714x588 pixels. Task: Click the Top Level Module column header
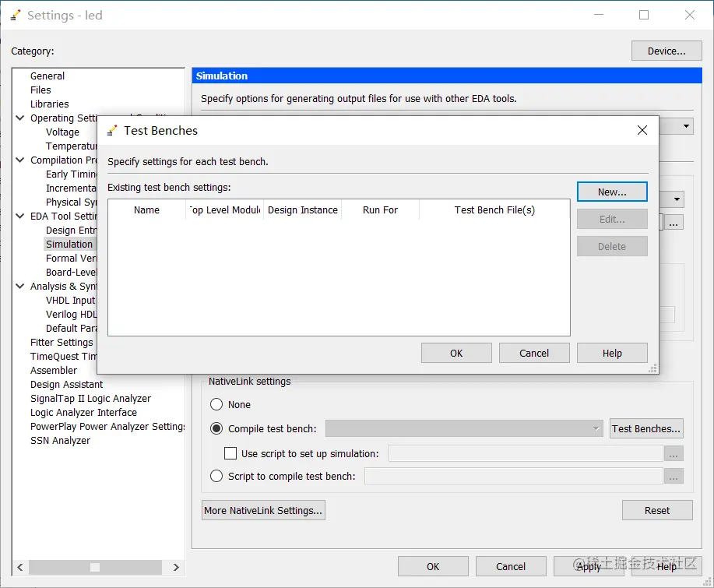[224, 210]
